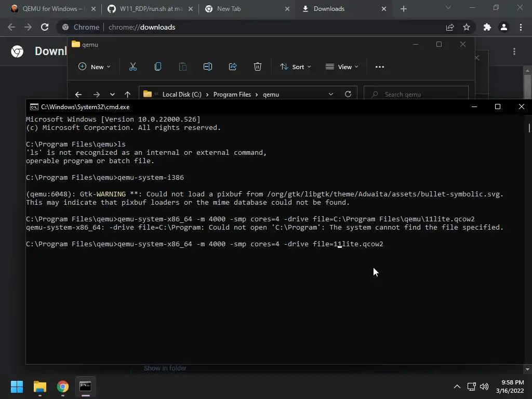Expand the chevron after Program Files

click(x=257, y=95)
